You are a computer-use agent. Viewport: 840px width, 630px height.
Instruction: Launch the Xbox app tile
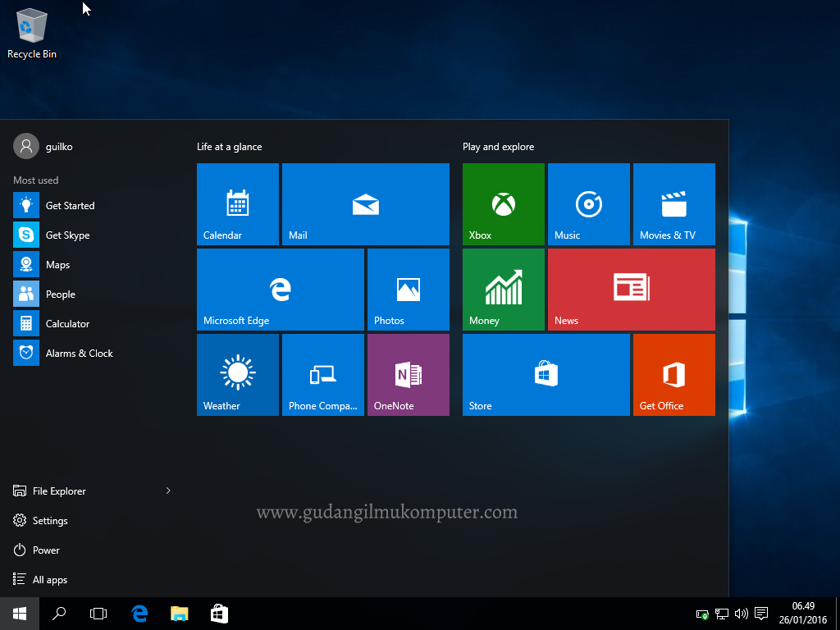pos(503,204)
